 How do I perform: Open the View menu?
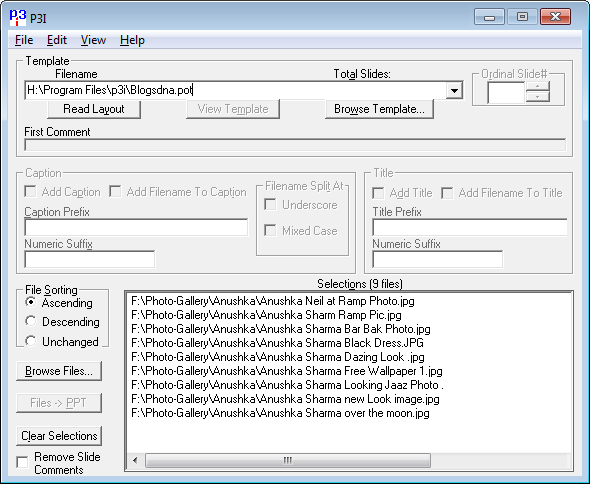click(x=93, y=40)
